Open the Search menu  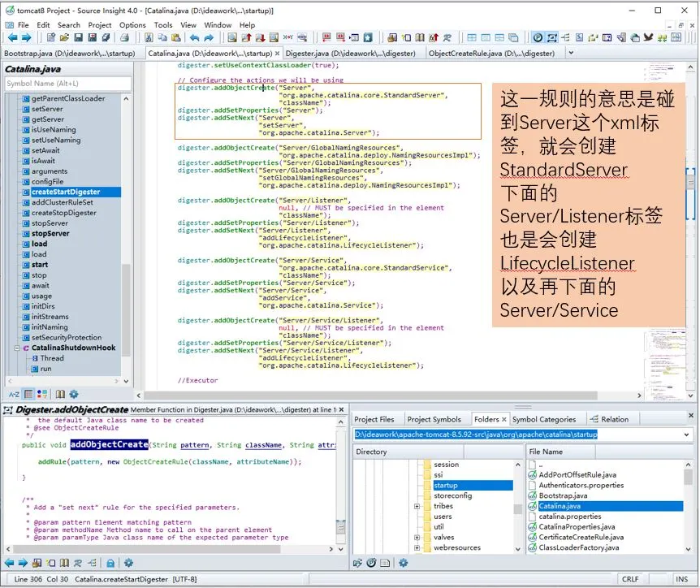[68, 24]
